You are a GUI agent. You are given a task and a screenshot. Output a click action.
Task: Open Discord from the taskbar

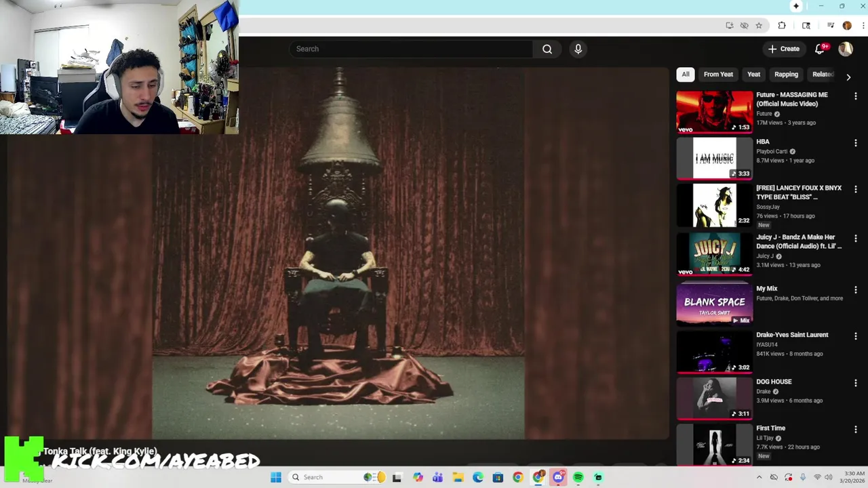coord(558,477)
